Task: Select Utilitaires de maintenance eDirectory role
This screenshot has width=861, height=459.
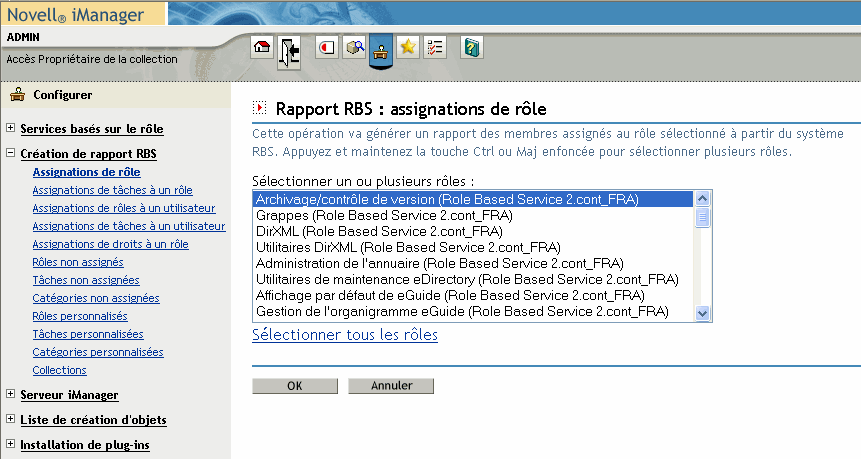Action: pos(473,279)
